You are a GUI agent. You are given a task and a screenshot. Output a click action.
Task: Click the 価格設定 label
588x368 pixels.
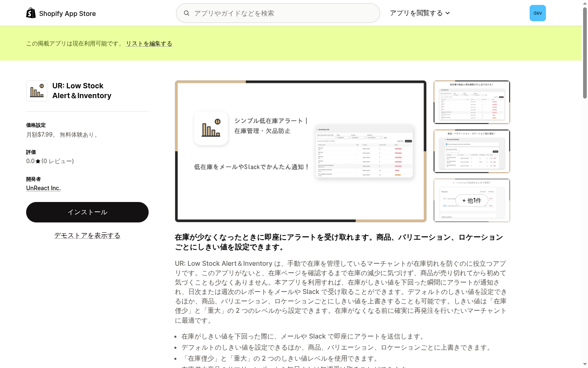[36, 125]
